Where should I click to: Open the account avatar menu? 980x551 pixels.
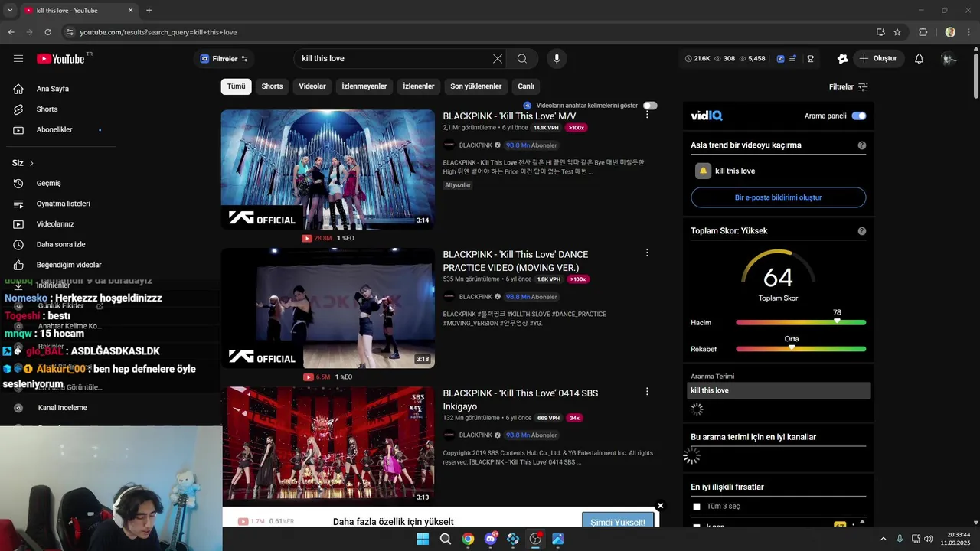[949, 59]
